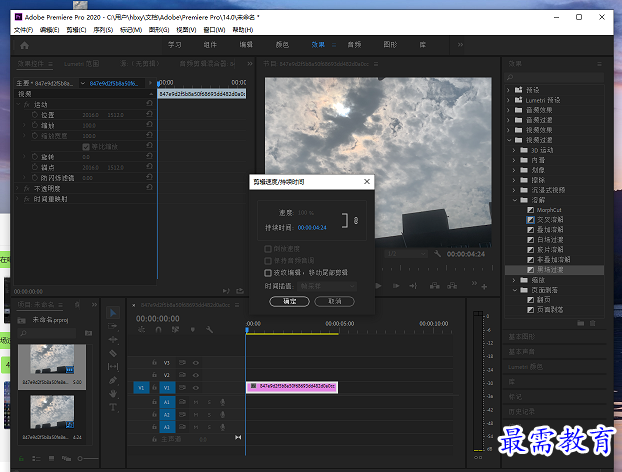Close the Clip Speed/Duration dialog
This screenshot has height=472, width=622.
click(x=367, y=181)
